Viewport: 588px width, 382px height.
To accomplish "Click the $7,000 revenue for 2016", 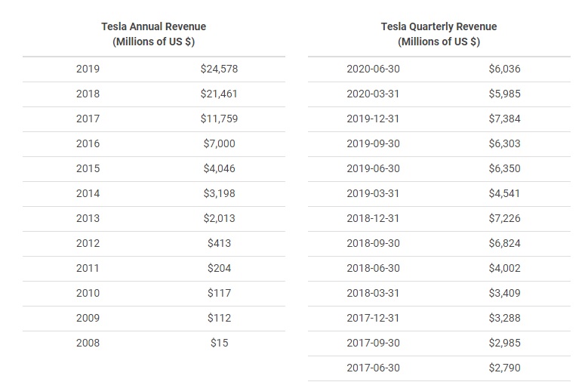I will pos(219,143).
